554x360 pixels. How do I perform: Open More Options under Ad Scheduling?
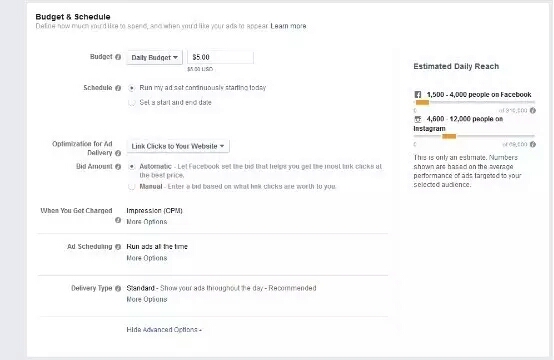pyautogui.click(x=147, y=258)
